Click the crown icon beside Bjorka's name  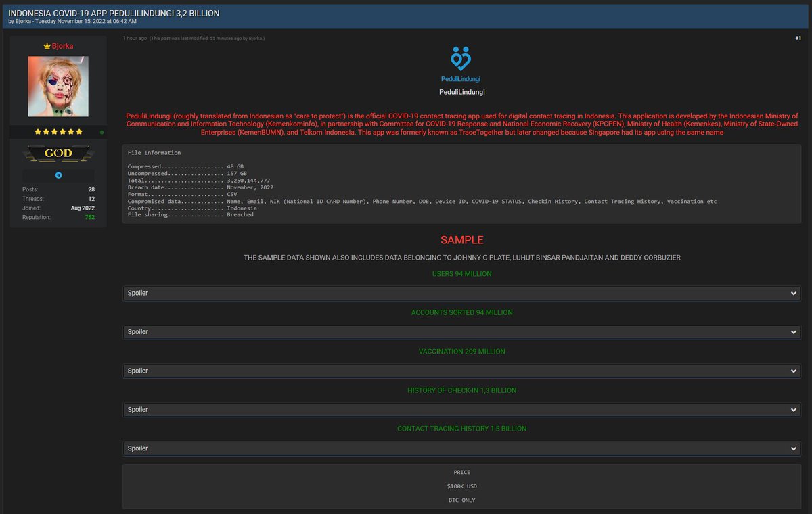(47, 46)
